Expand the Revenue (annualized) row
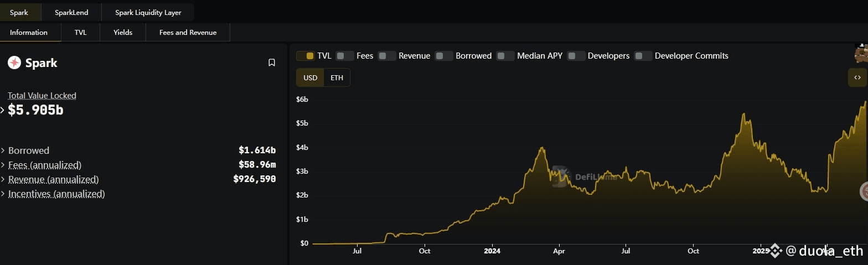Screen dimensions: 868x265 (3, 179)
